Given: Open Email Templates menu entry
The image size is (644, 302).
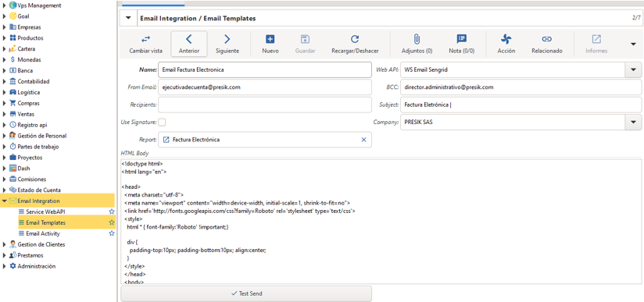Looking at the screenshot, I should (45, 223).
